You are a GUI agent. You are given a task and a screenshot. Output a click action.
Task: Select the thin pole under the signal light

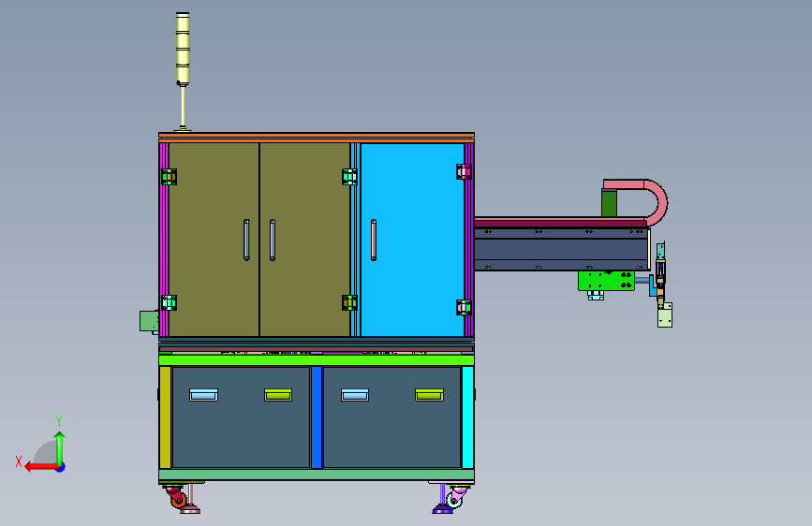pyautogui.click(x=183, y=108)
